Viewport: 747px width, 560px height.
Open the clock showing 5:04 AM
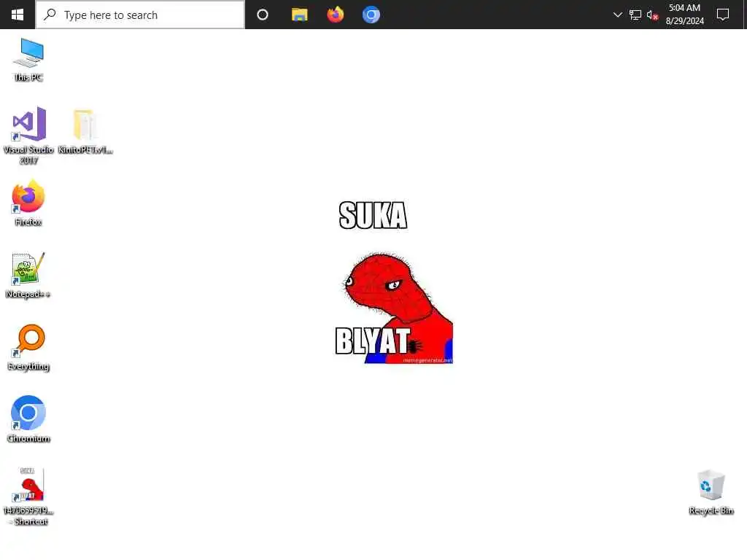coord(684,15)
